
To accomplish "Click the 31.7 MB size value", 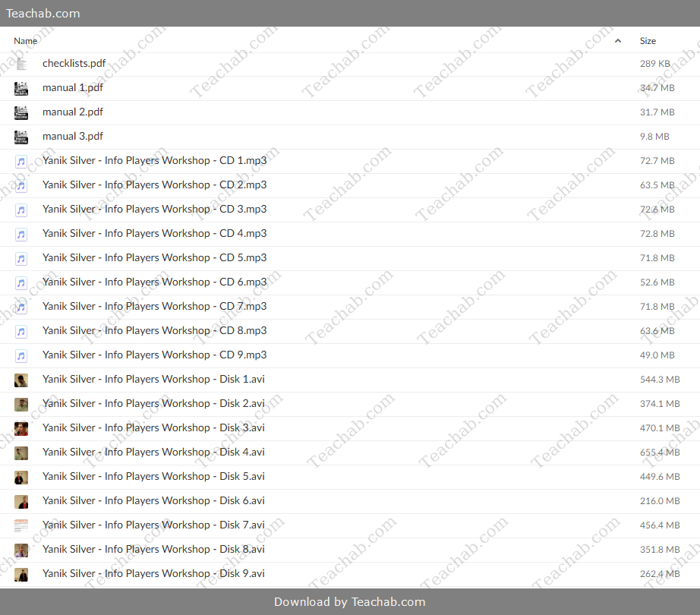I will coord(657,112).
